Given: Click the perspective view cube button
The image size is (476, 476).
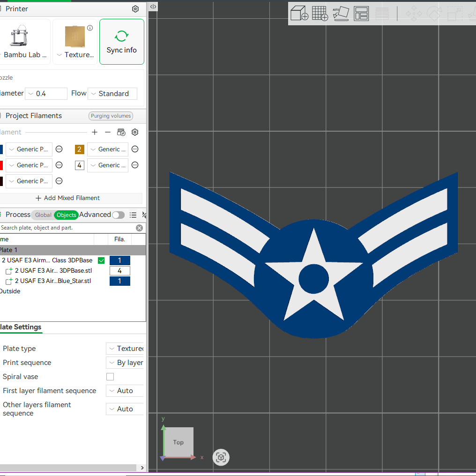Looking at the screenshot, I should click(x=221, y=457).
